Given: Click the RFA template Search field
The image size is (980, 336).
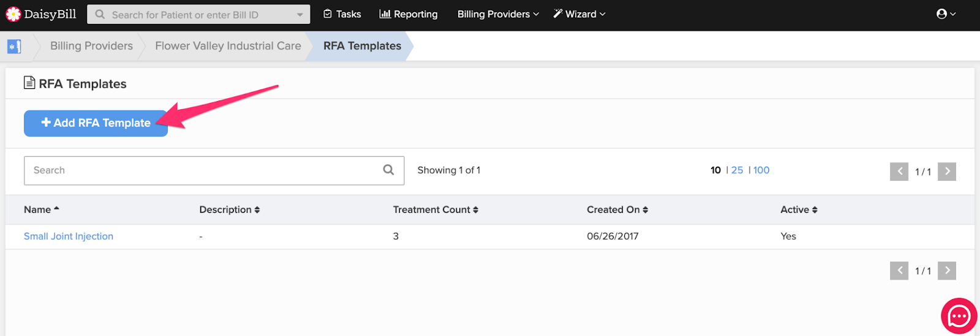Looking at the screenshot, I should click(214, 170).
